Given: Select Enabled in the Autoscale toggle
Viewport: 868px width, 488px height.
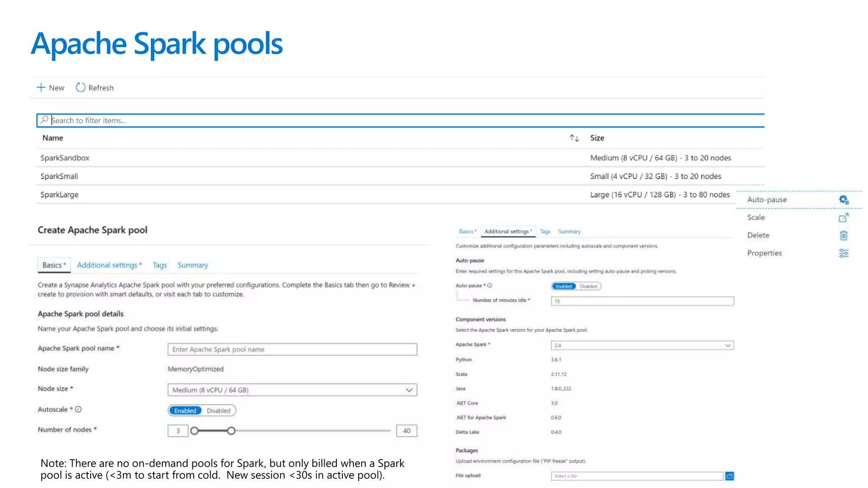Looking at the screenshot, I should point(185,410).
